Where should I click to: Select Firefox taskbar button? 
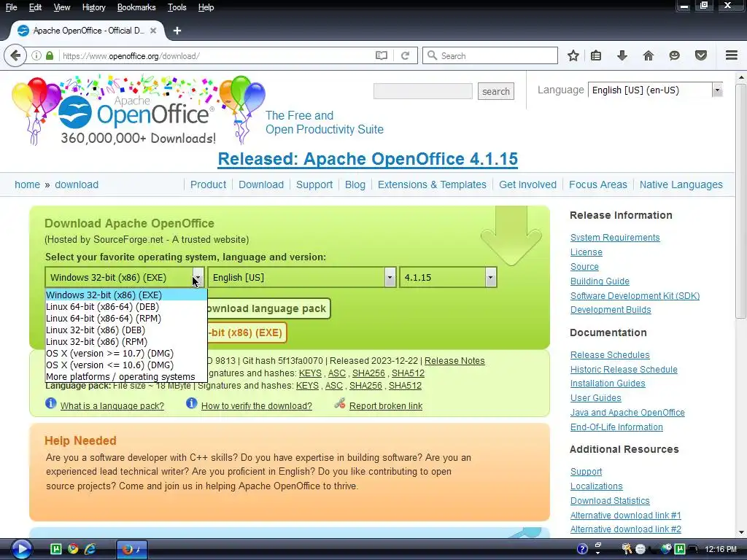point(132,549)
